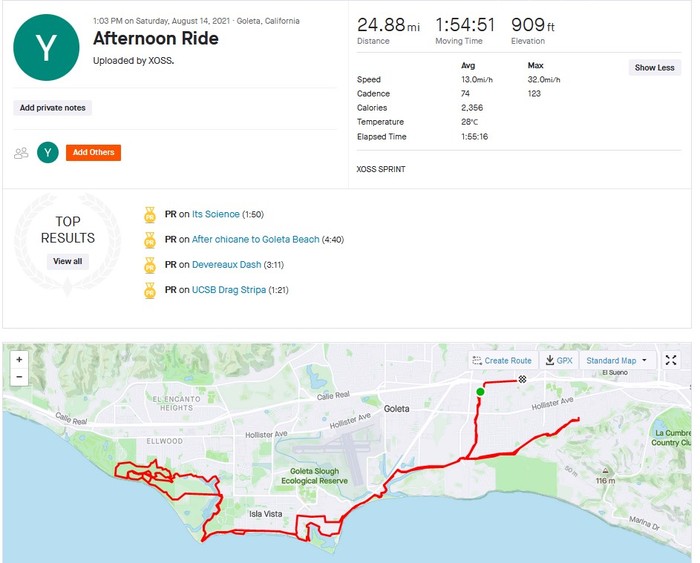The height and width of the screenshot is (563, 700).
Task: Zoom out on the route map
Action: click(19, 377)
